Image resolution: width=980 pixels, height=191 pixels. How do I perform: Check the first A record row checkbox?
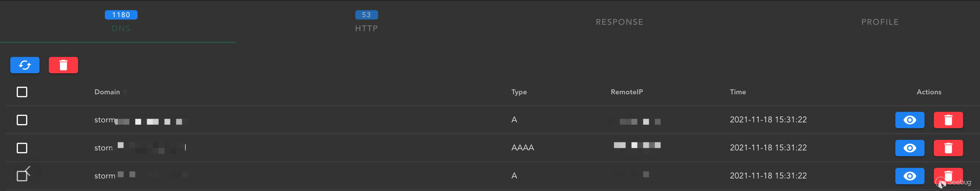(22, 120)
